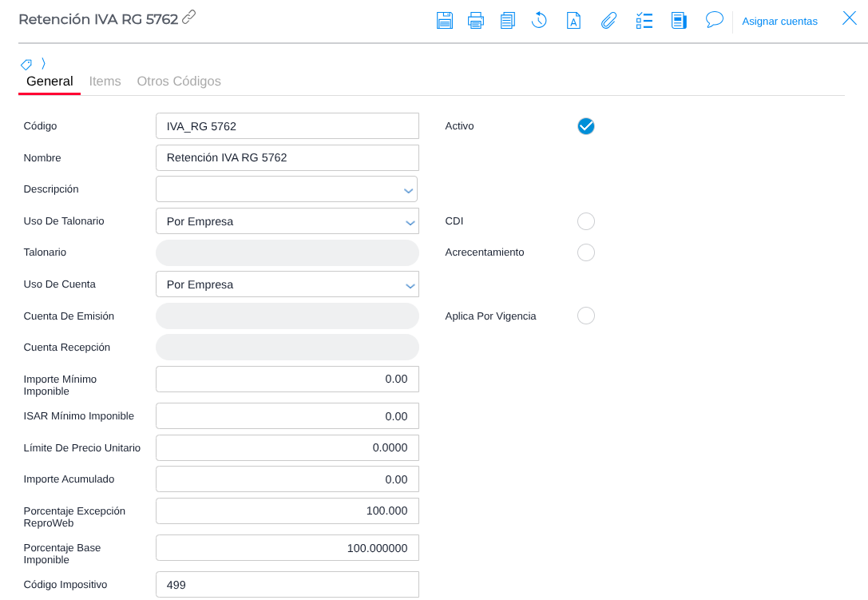Click the blue tag icon above tabs

(26, 64)
